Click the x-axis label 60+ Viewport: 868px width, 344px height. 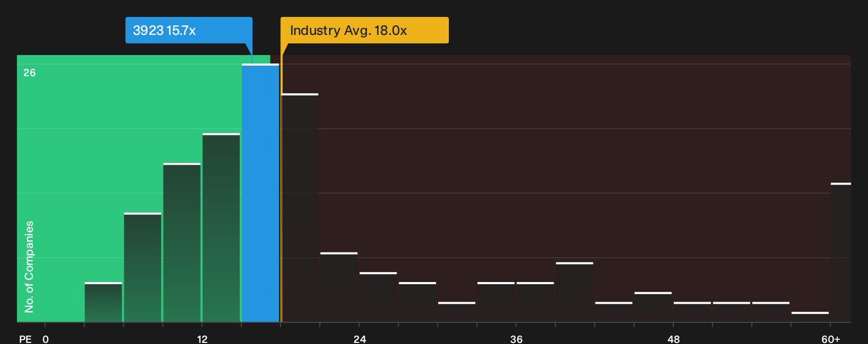(x=830, y=339)
